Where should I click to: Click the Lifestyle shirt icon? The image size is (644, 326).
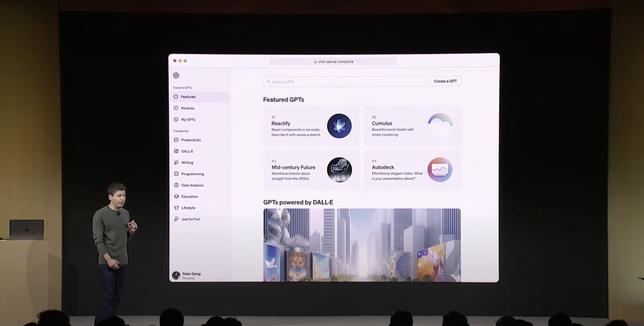176,208
